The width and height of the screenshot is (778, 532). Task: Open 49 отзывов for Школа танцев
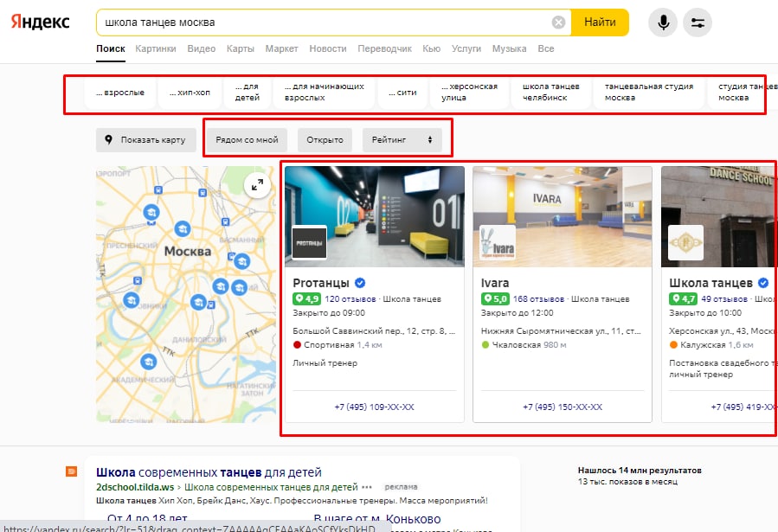[x=724, y=299]
